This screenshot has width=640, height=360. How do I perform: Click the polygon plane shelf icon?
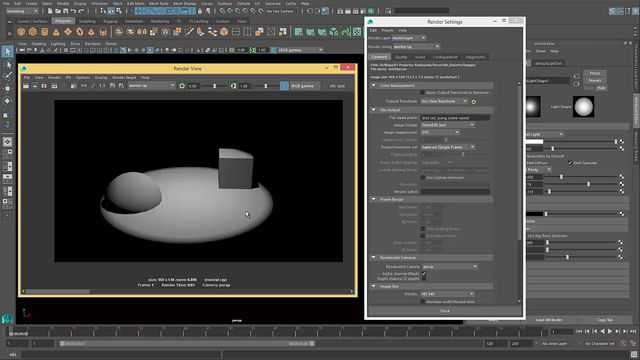click(x=68, y=31)
